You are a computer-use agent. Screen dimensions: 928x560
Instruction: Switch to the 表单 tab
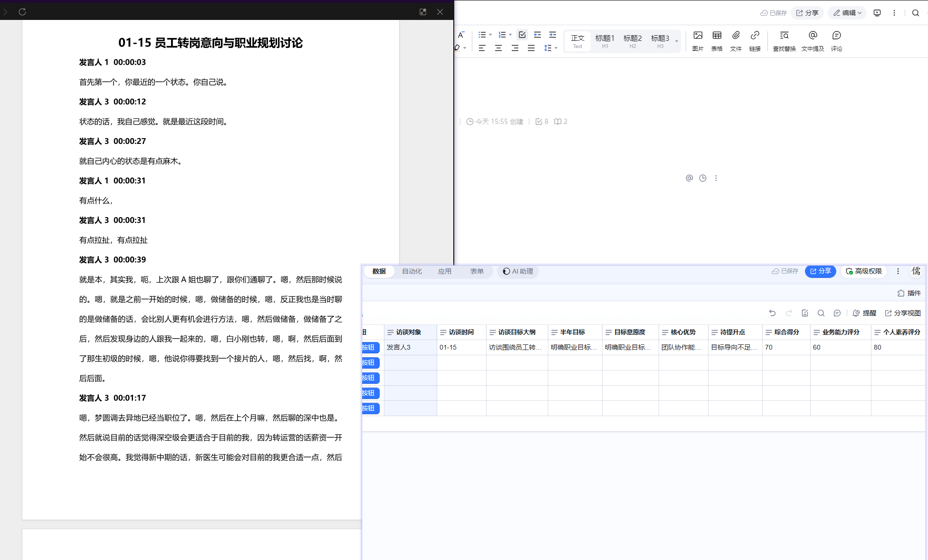point(477,271)
